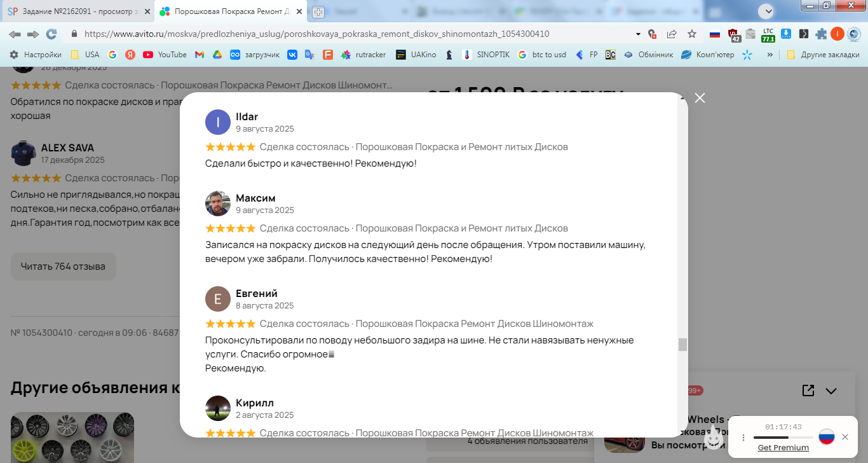Open the YouTube bookmark
Image resolution: width=868 pixels, height=463 pixels.
click(165, 55)
